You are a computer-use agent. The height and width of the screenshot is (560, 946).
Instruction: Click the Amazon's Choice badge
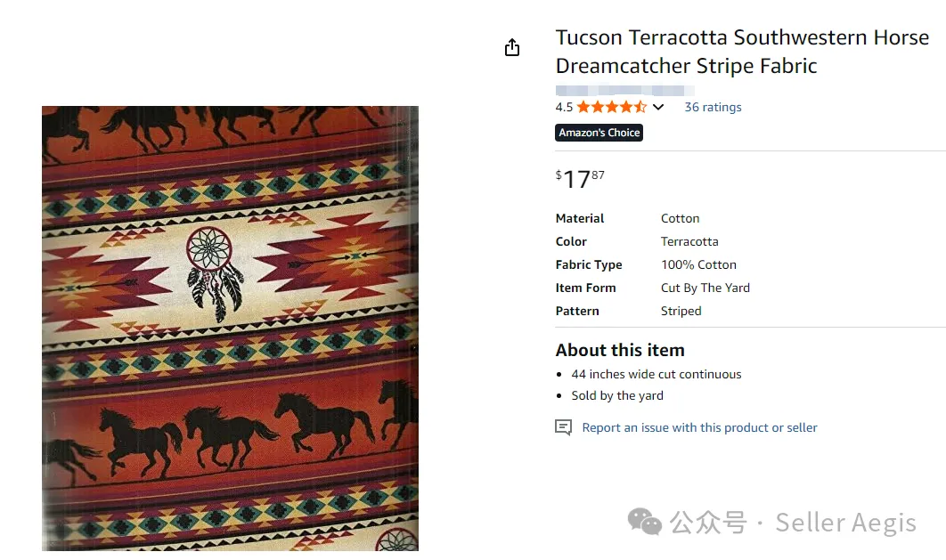599,133
